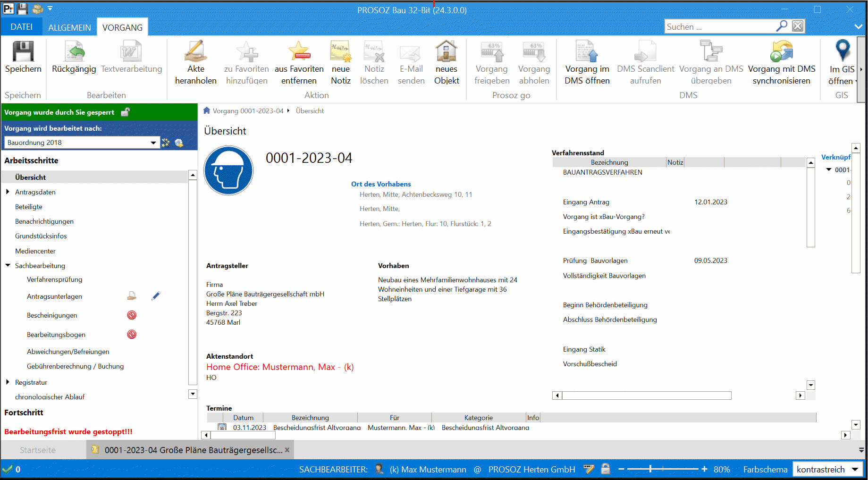
Task: Create a neue Notiz sticky note
Action: point(341,51)
